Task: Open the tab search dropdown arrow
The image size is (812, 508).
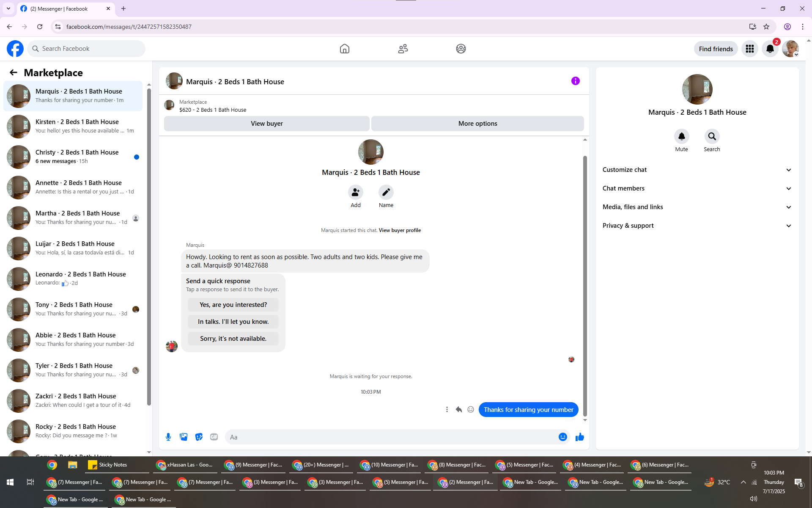Action: [8, 8]
